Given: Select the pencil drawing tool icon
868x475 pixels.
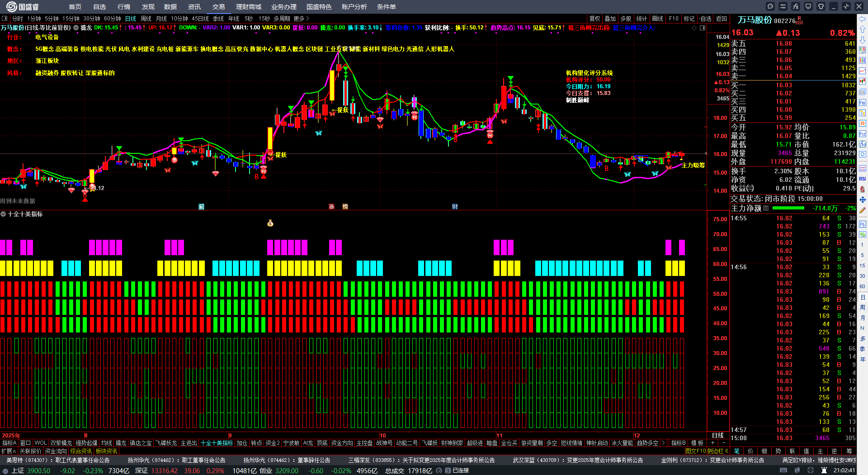Looking at the screenshot, I should pos(863,210).
